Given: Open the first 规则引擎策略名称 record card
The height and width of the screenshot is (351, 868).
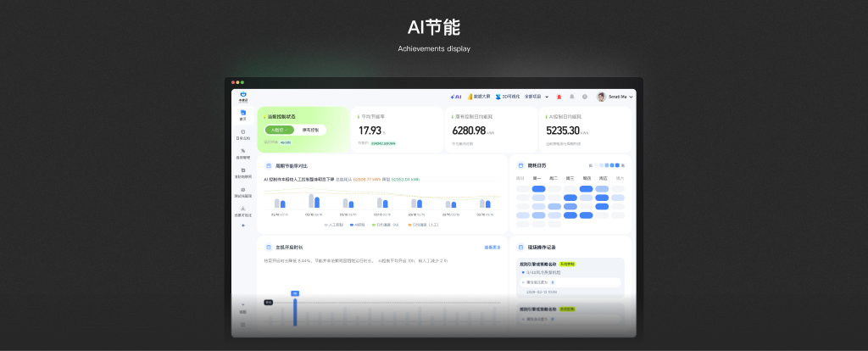Looking at the screenshot, I should click(570, 278).
